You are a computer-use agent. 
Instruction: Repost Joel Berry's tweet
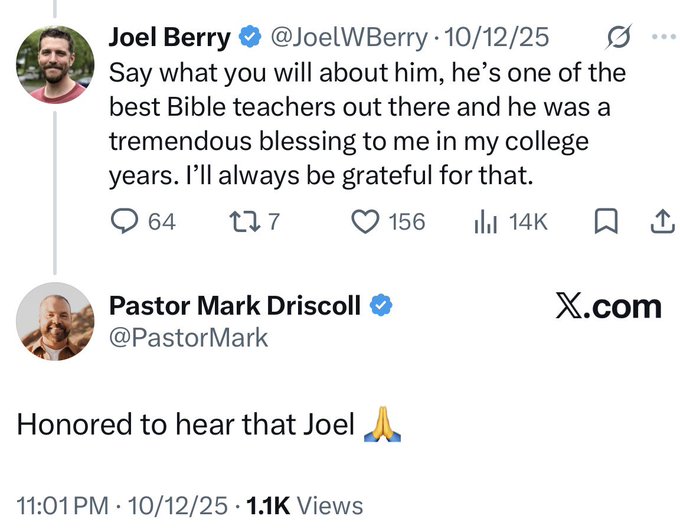(x=245, y=221)
